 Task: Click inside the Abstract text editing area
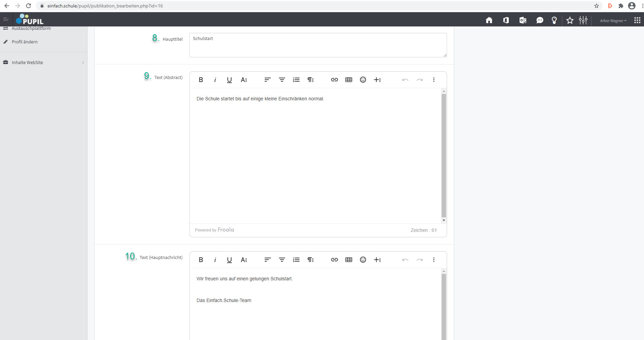[316, 156]
